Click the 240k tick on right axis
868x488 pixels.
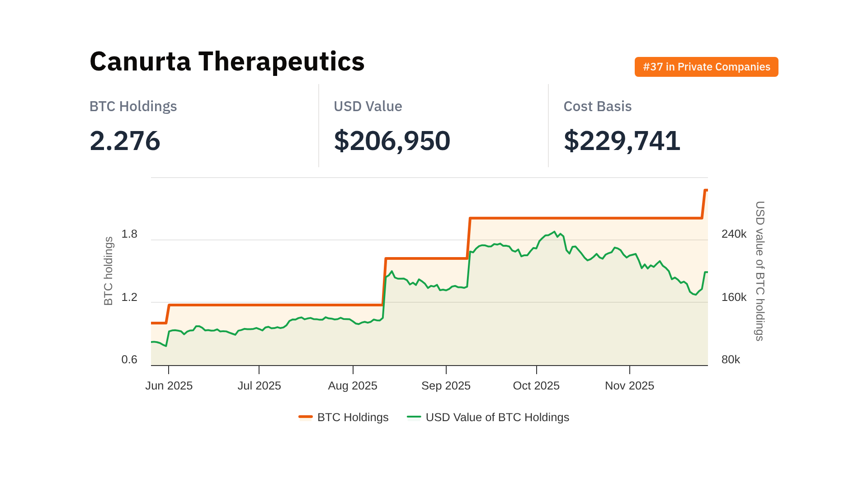pos(734,234)
